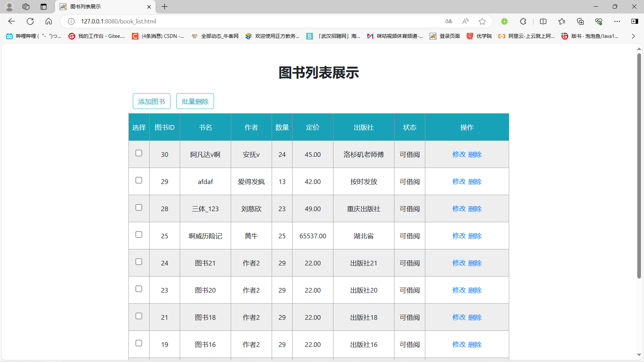Viewport: 644px width, 362px height.
Task: Select the checkbox for 啊威历险记
Action: click(139, 235)
